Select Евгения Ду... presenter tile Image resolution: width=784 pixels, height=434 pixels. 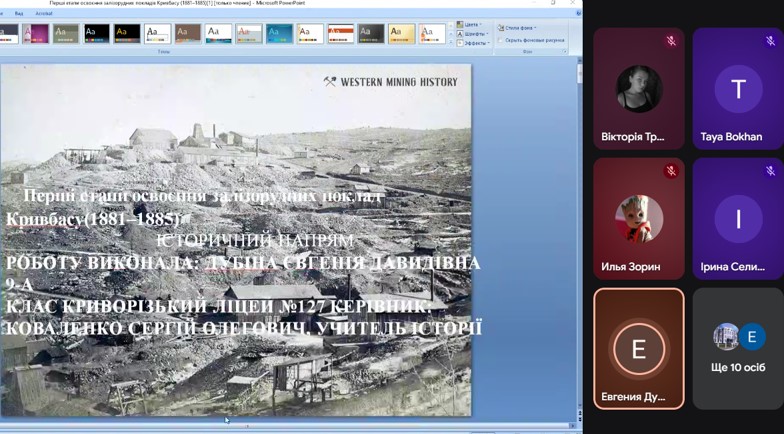[638, 349]
